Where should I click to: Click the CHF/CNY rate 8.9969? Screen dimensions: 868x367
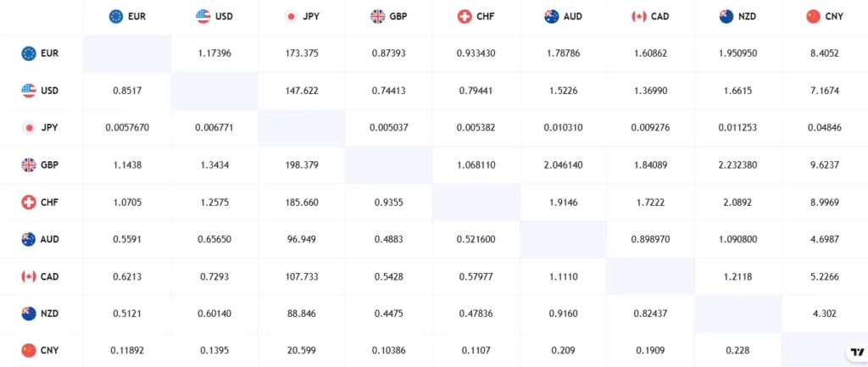pyautogui.click(x=824, y=203)
